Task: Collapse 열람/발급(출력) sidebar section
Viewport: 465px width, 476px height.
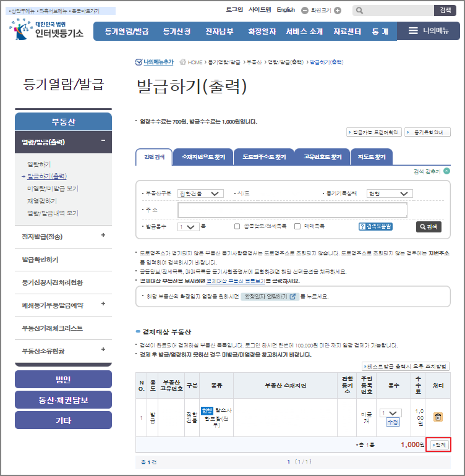Action: click(x=103, y=140)
